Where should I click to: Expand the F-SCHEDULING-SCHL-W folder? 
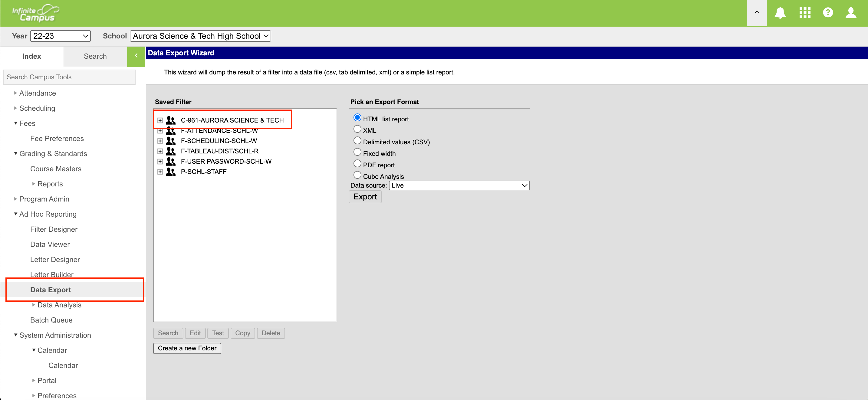(x=160, y=141)
